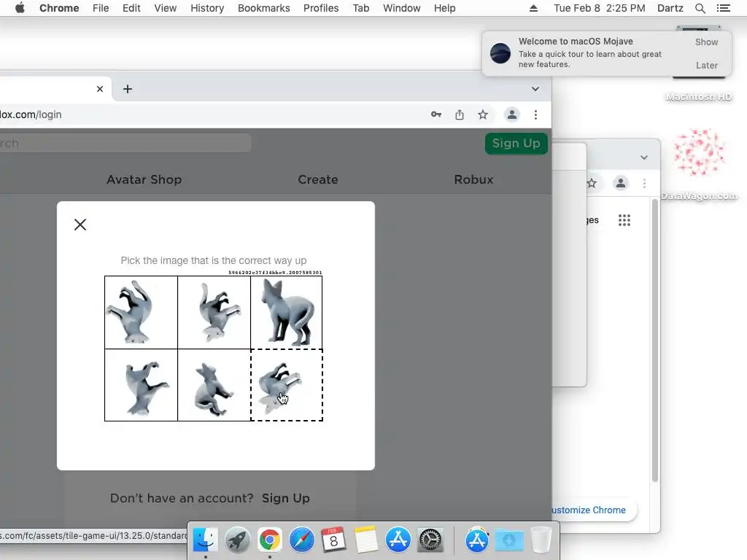Open the Apple menu
This screenshot has width=747, height=560.
click(20, 8)
